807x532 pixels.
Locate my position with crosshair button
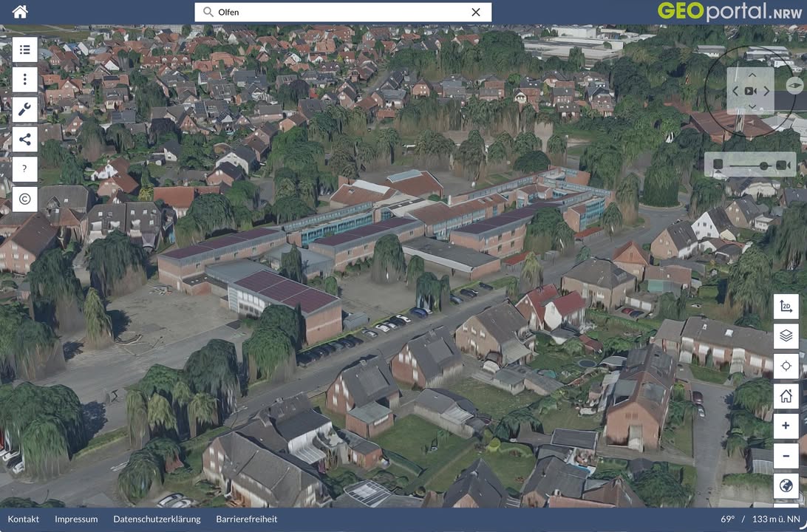[x=786, y=366]
